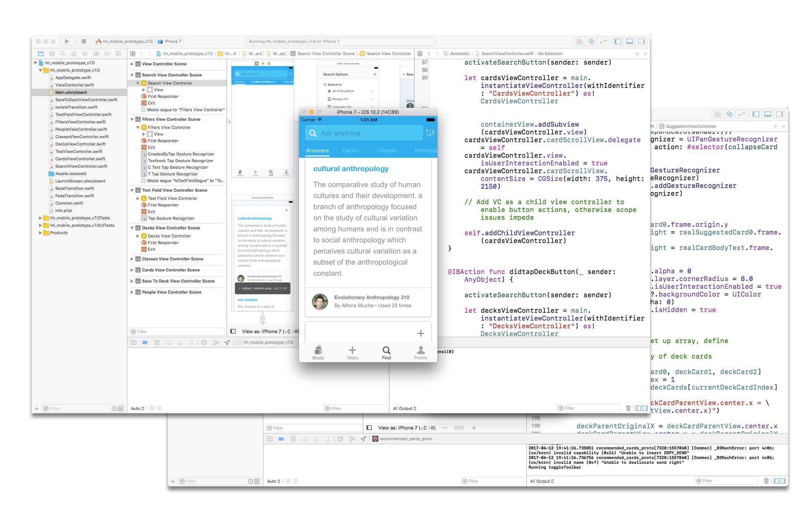This screenshot has width=812, height=517.
Task: Select SearchViewController.swift in project navigator
Action: [x=81, y=166]
